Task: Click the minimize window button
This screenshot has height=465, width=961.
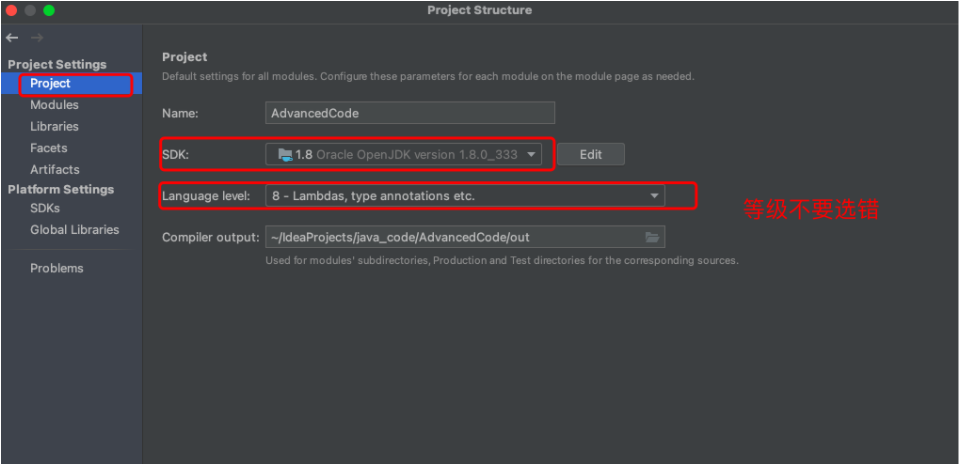Action: click(30, 10)
